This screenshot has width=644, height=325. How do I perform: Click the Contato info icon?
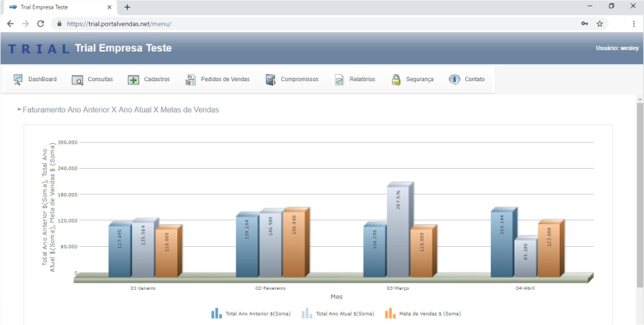[x=454, y=80]
